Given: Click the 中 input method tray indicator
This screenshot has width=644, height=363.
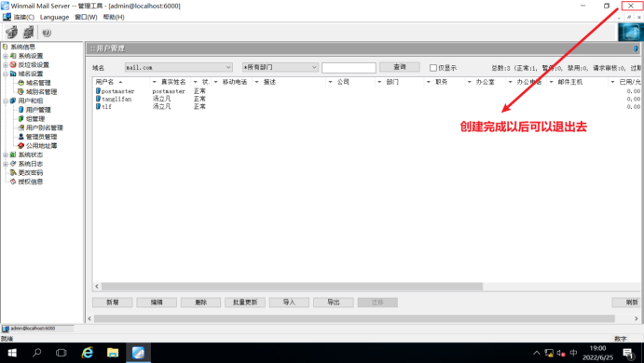Looking at the screenshot, I should [574, 353].
